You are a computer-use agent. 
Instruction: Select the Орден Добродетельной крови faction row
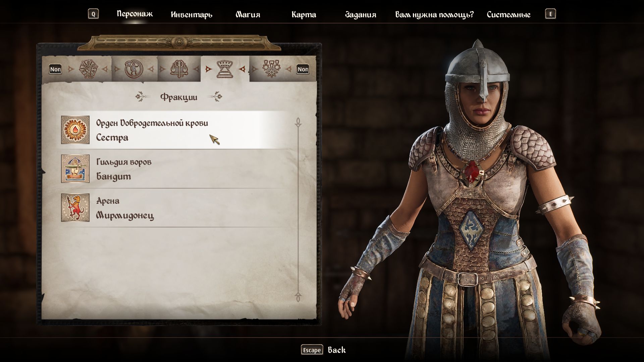[x=174, y=130]
